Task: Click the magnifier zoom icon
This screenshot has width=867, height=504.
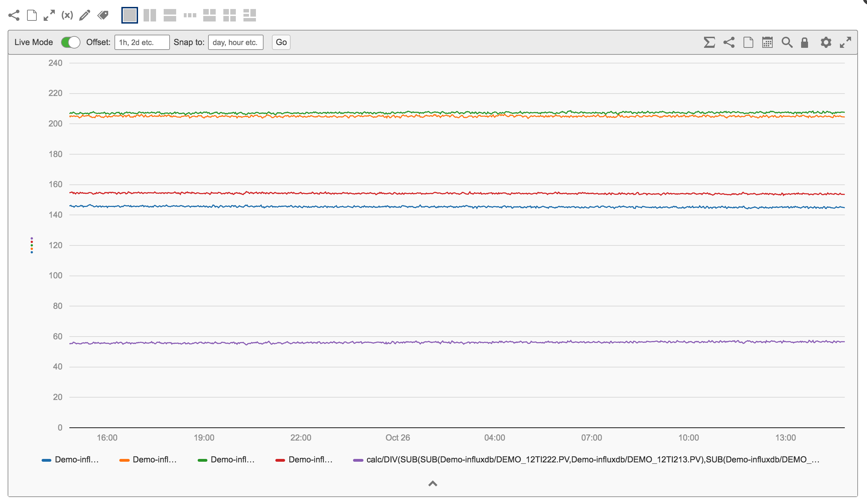Action: [x=787, y=42]
